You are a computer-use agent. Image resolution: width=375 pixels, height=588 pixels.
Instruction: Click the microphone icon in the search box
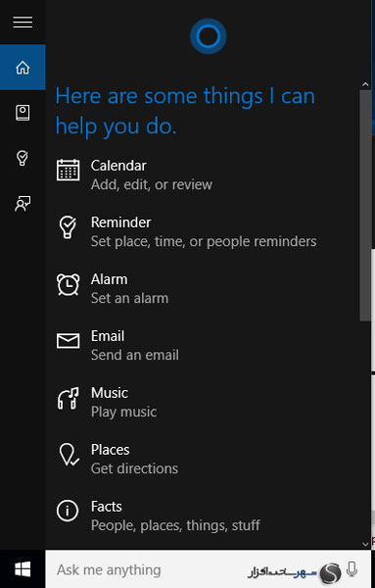[352, 569]
